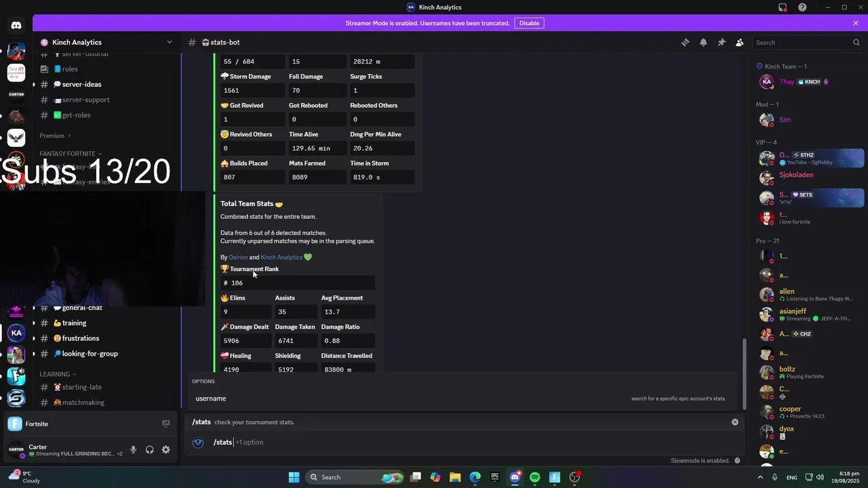Click stream screen icon next to Fortnite
This screenshot has height=488, width=868.
click(x=165, y=424)
